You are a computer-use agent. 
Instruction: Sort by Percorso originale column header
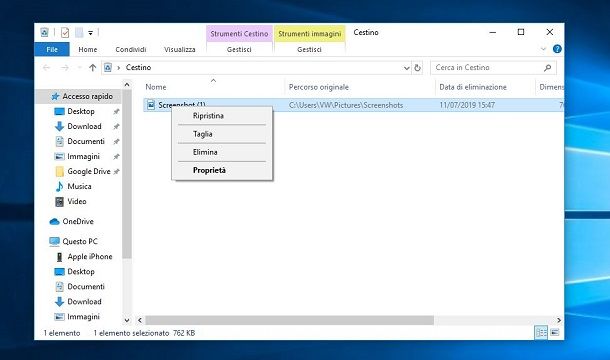point(319,87)
